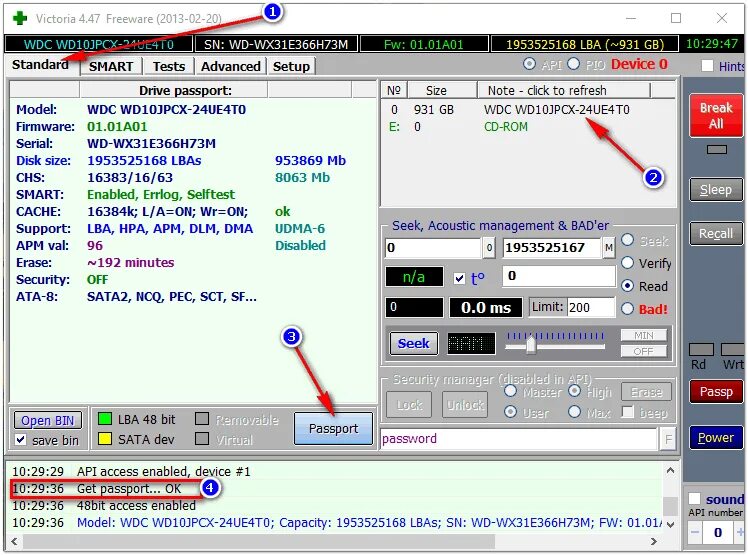Enable the Hints checkbox
This screenshot has width=748, height=555.
click(707, 66)
